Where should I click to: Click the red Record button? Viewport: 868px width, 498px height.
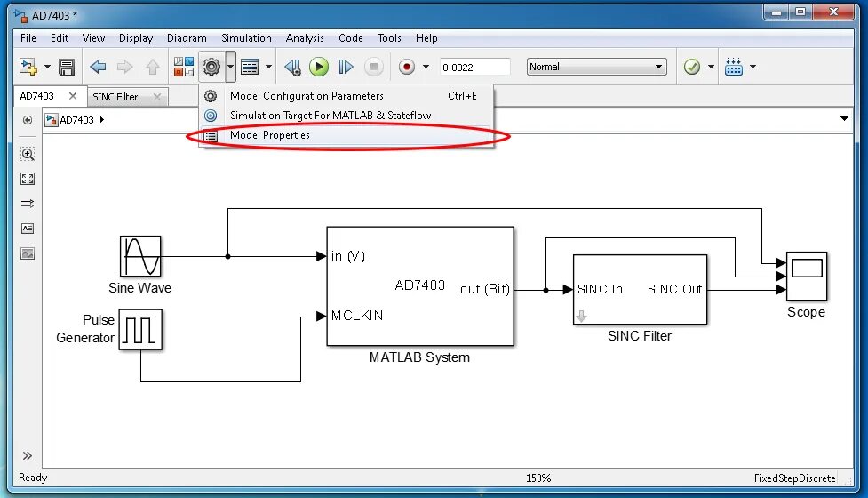pyautogui.click(x=407, y=67)
